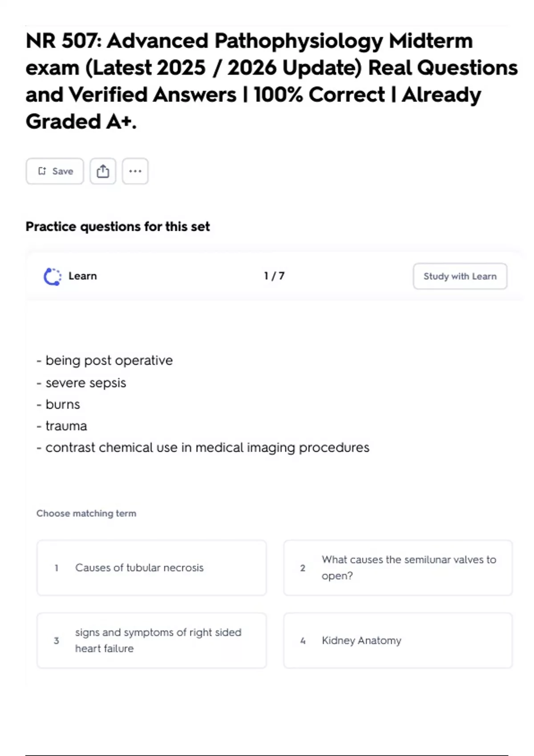Click the Learn label text
Viewport: 534px width, 756px height.
pyautogui.click(x=83, y=276)
